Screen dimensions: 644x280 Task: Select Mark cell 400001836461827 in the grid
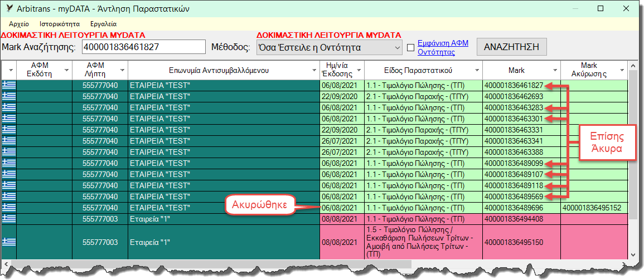point(521,85)
